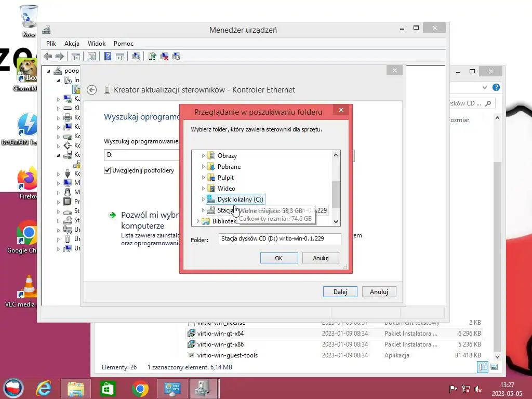Open Internet Explorer from the taskbar
The height and width of the screenshot is (399, 532).
pyautogui.click(x=44, y=388)
